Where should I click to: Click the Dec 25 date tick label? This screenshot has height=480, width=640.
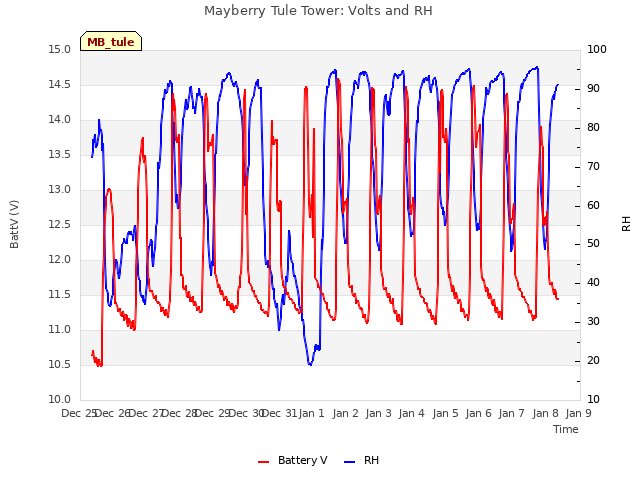click(x=78, y=413)
